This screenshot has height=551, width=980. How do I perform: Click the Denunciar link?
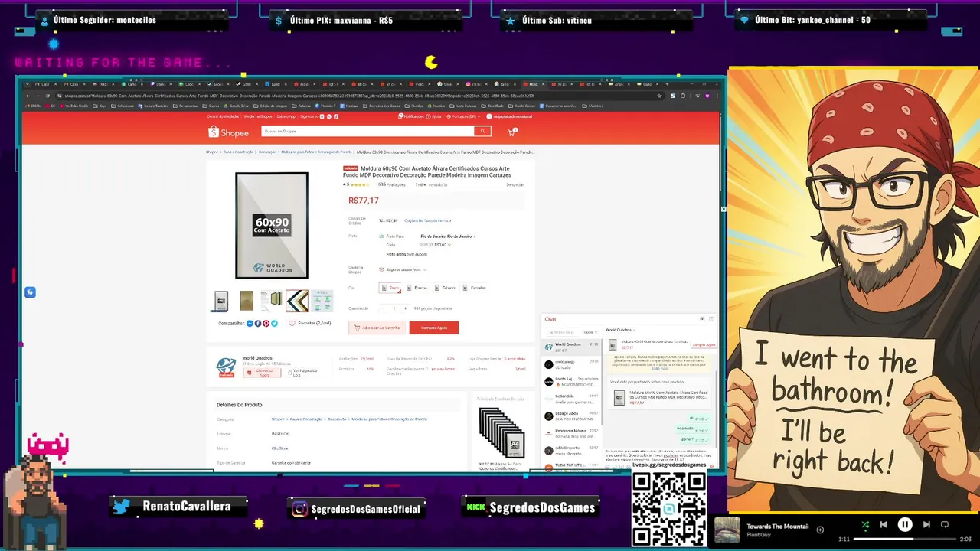click(x=515, y=184)
